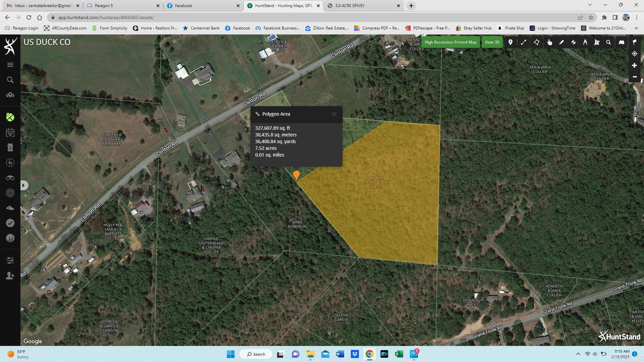Open the binoculars icon in sidebar
This screenshot has width=644, height=362.
10,178
